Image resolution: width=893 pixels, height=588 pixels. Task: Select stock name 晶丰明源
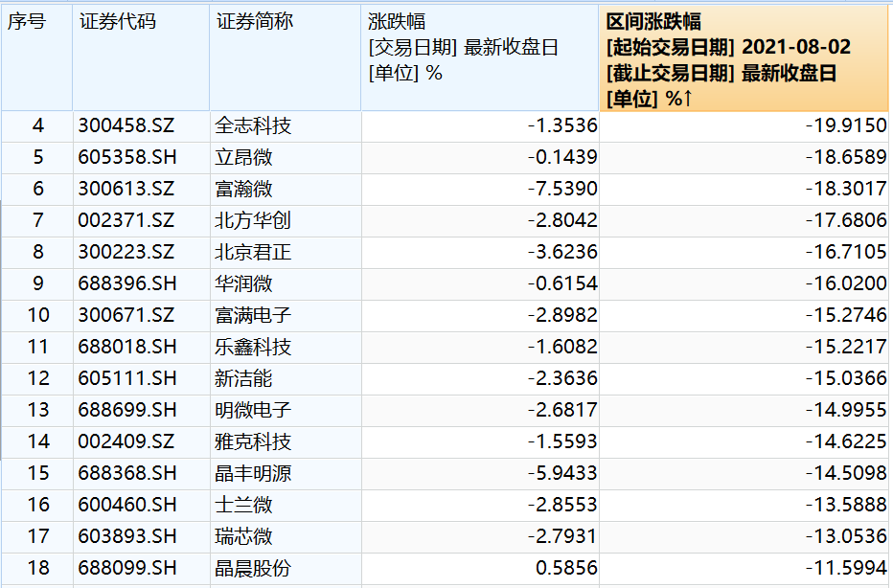tap(253, 473)
